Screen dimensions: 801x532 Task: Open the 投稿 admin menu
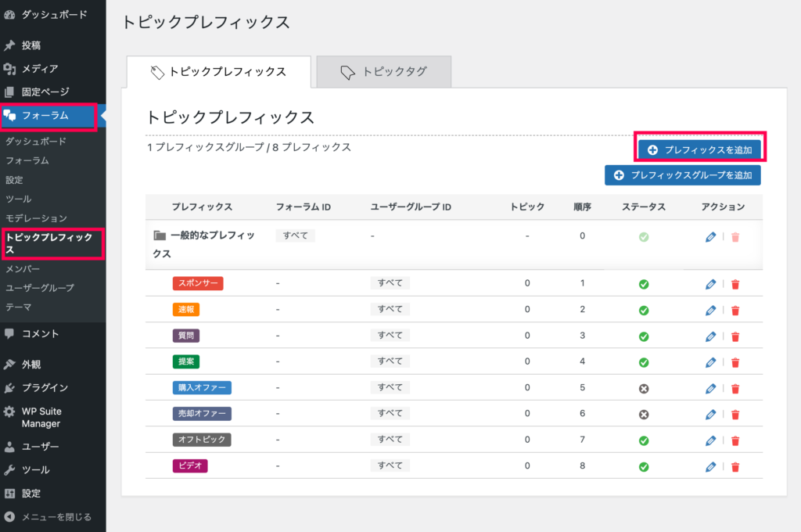coord(53,45)
